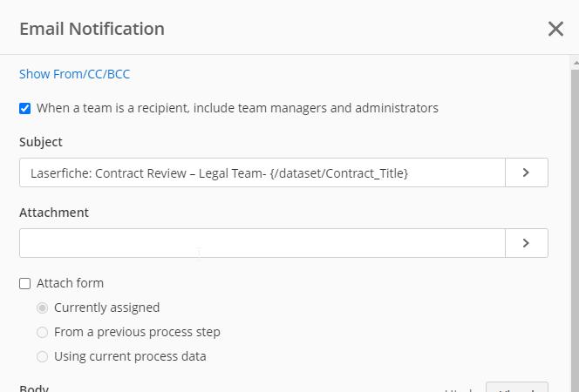Uncheck include team managers and administrators
This screenshot has height=392, width=579.
[24, 108]
